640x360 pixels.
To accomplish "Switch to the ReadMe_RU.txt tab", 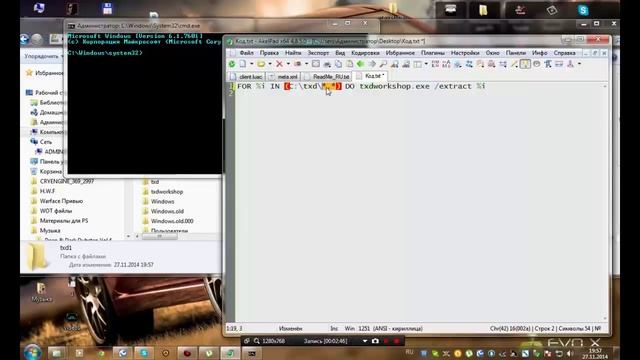I will click(327, 76).
